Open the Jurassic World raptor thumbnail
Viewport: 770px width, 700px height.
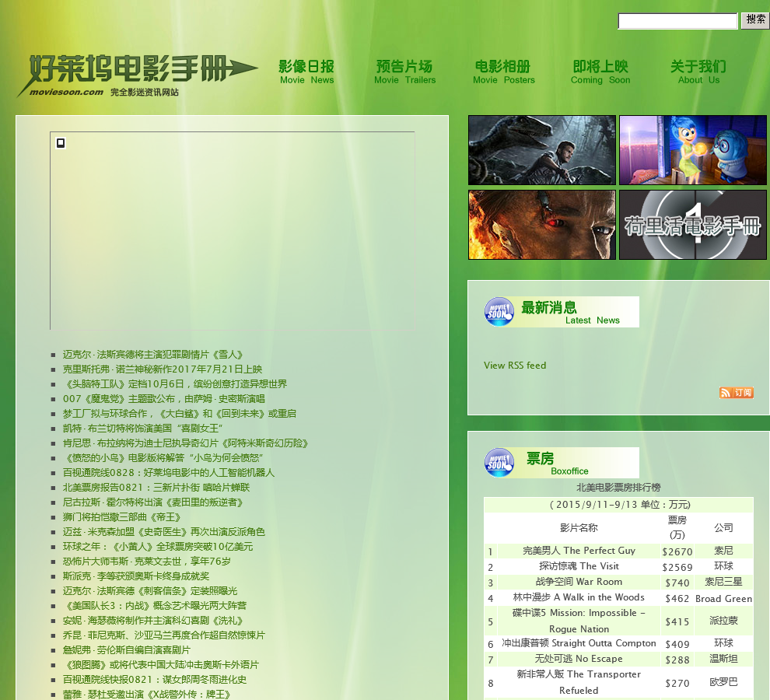point(541,150)
